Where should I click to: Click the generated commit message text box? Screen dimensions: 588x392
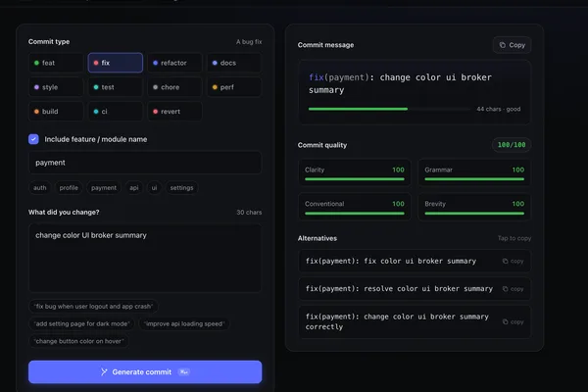[415, 92]
